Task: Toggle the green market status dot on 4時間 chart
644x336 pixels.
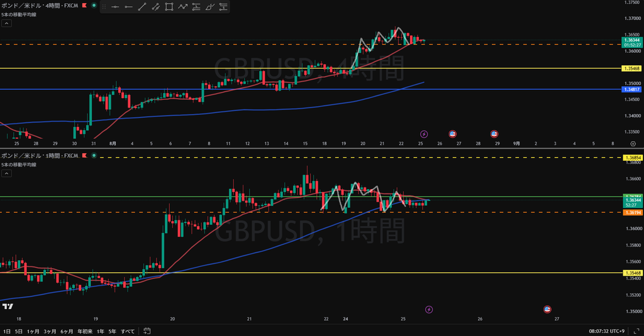Action: coord(94,5)
